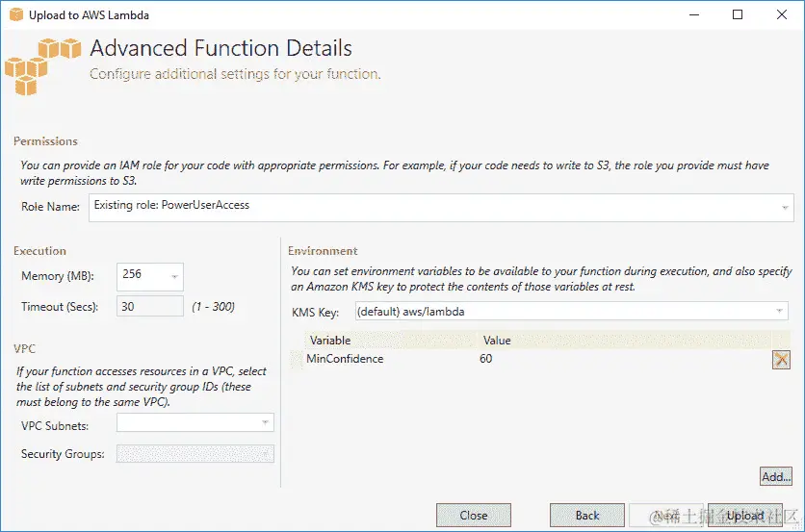Click the VPC section heading

[x=24, y=349]
